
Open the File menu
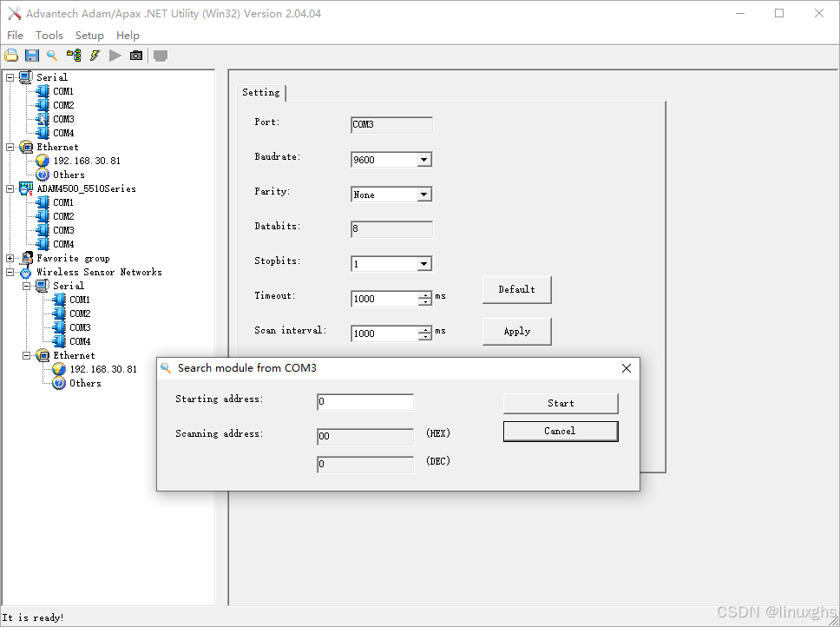point(15,36)
